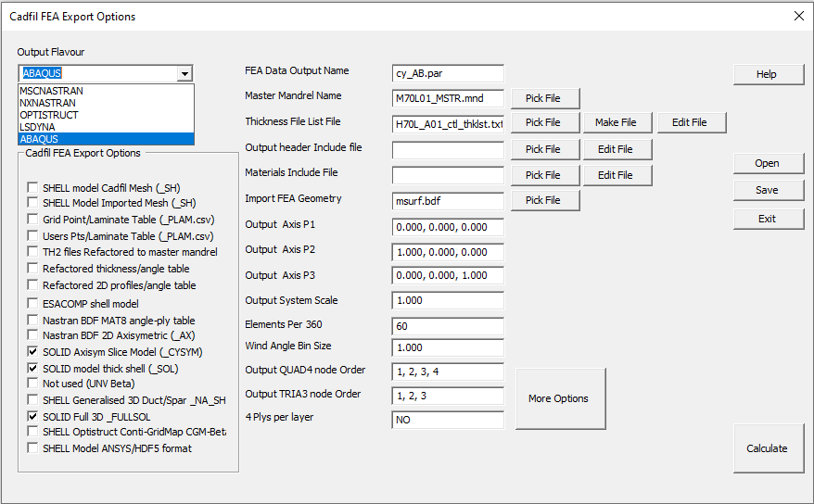Click the Calculate button
This screenshot has width=814, height=504.
(769, 448)
